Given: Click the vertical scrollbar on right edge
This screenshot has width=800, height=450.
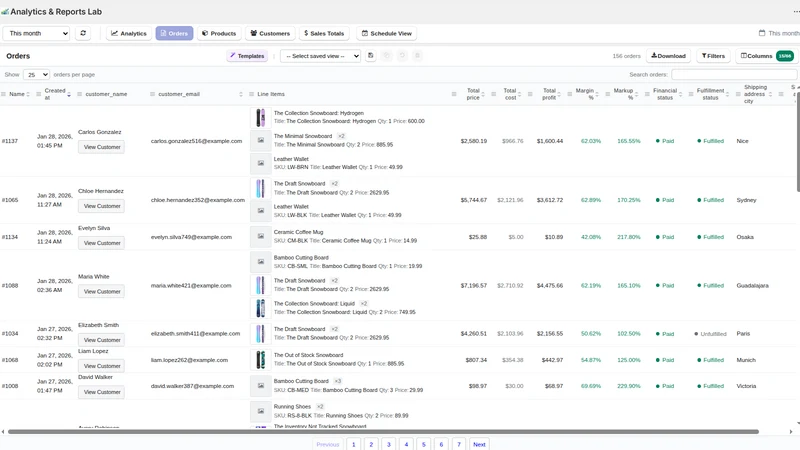Looking at the screenshot, I should coord(797,142).
